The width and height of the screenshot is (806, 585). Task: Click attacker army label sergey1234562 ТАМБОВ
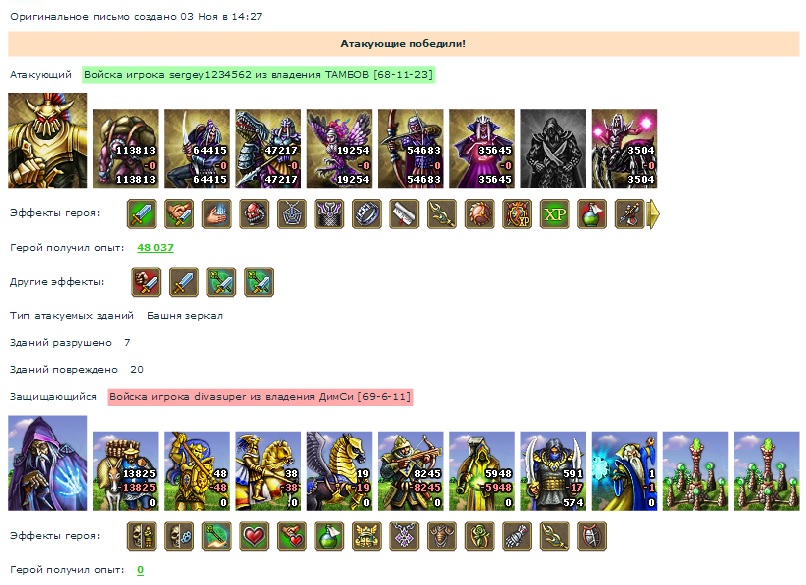point(259,75)
